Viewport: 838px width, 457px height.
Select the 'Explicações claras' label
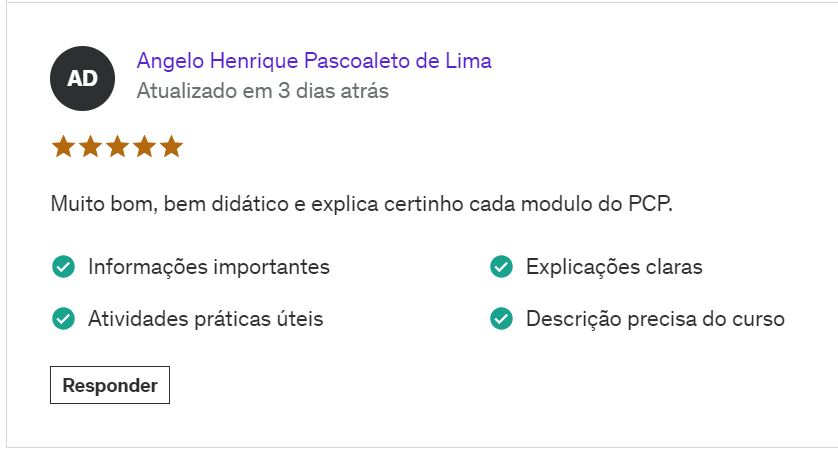tap(614, 267)
